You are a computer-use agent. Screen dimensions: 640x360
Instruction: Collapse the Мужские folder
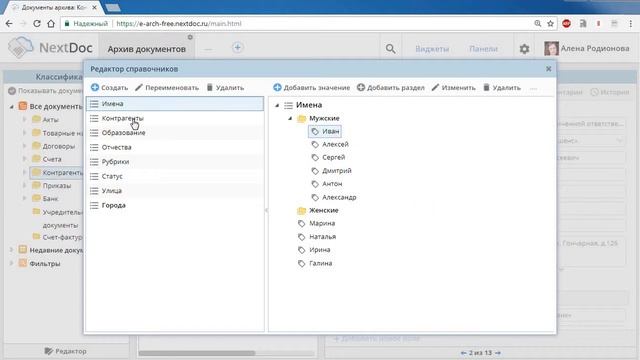[290, 118]
